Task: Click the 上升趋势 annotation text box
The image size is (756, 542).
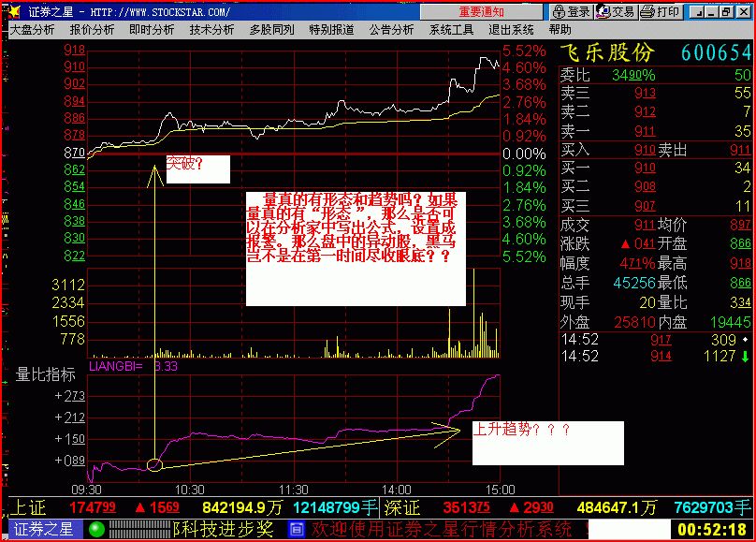Action: (x=547, y=442)
